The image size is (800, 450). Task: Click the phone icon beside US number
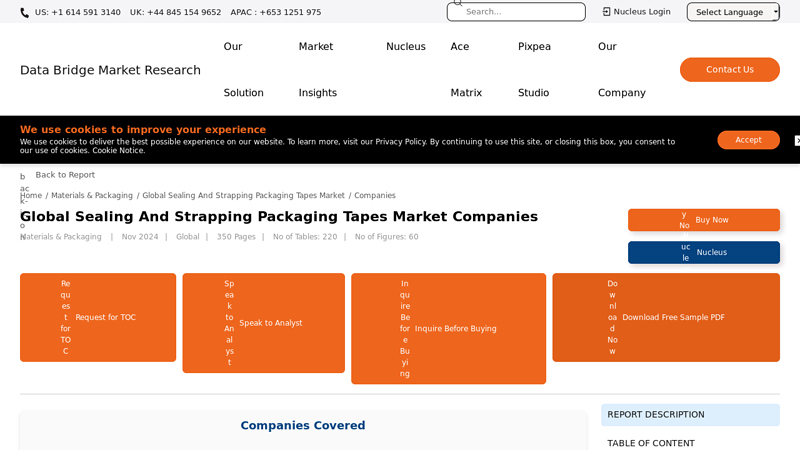pos(24,13)
